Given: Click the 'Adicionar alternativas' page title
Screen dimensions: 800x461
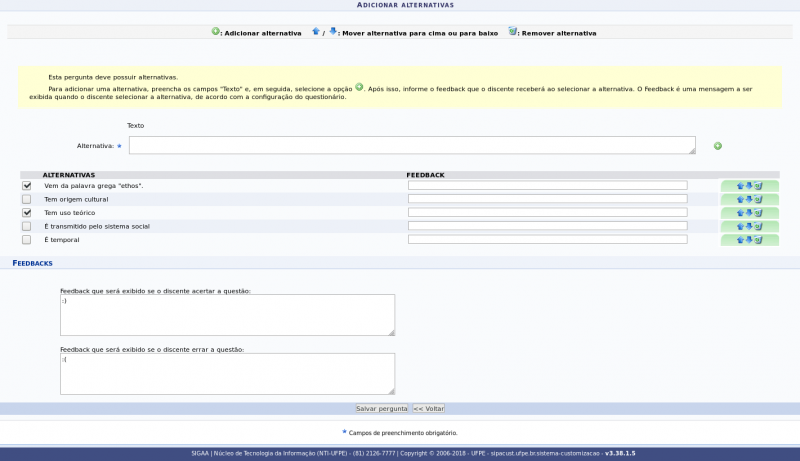Looking at the screenshot, I should [405, 5].
